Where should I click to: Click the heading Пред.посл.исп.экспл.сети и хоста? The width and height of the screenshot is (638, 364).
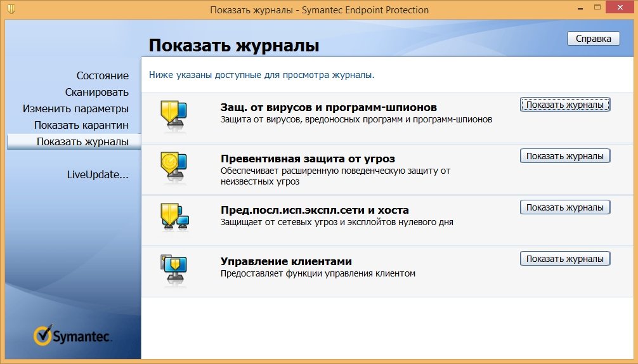315,211
